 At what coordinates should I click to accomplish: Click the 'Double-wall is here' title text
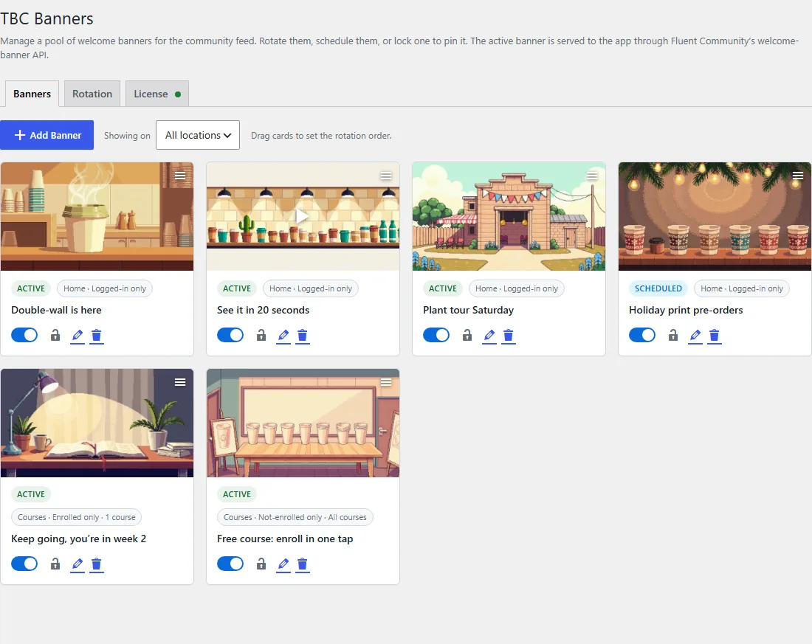coord(56,310)
